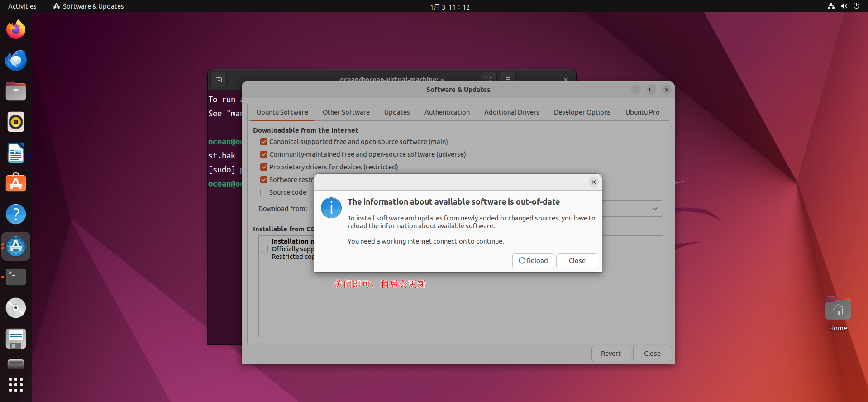Switch to Terminal from the dock

[x=16, y=277]
